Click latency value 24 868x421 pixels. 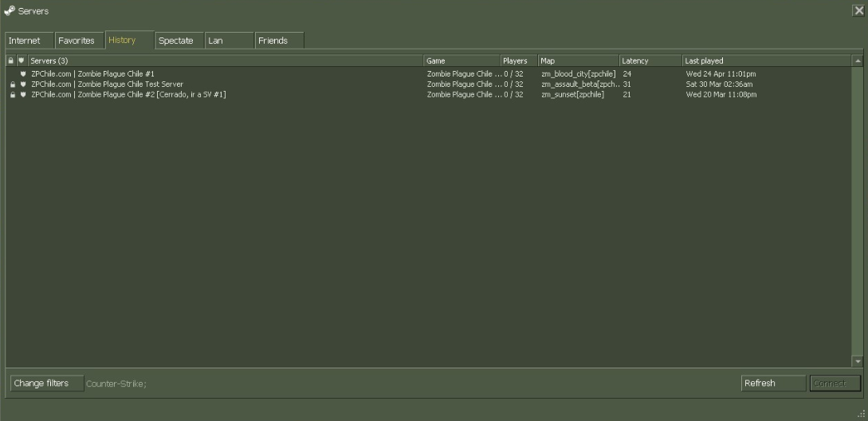(x=626, y=73)
